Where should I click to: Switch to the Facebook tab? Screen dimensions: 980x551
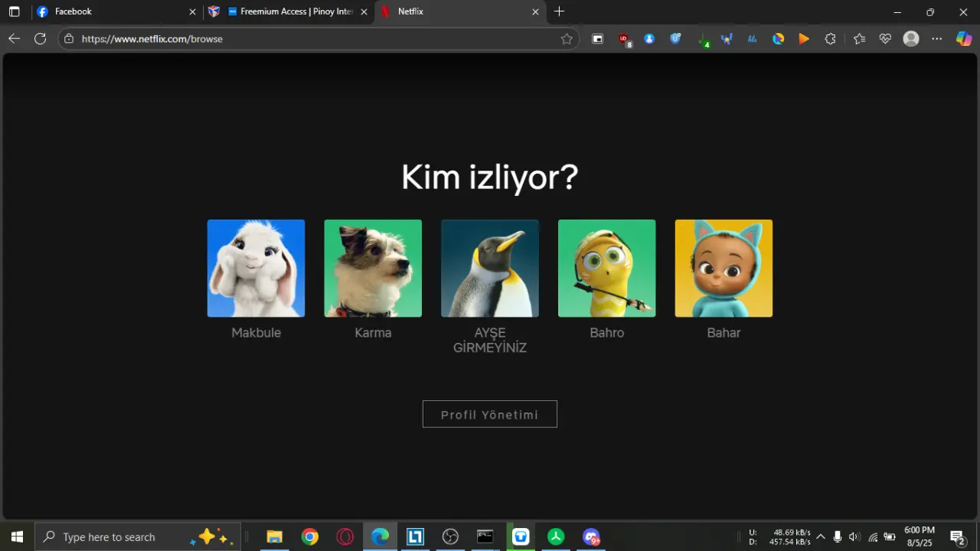(x=115, y=11)
